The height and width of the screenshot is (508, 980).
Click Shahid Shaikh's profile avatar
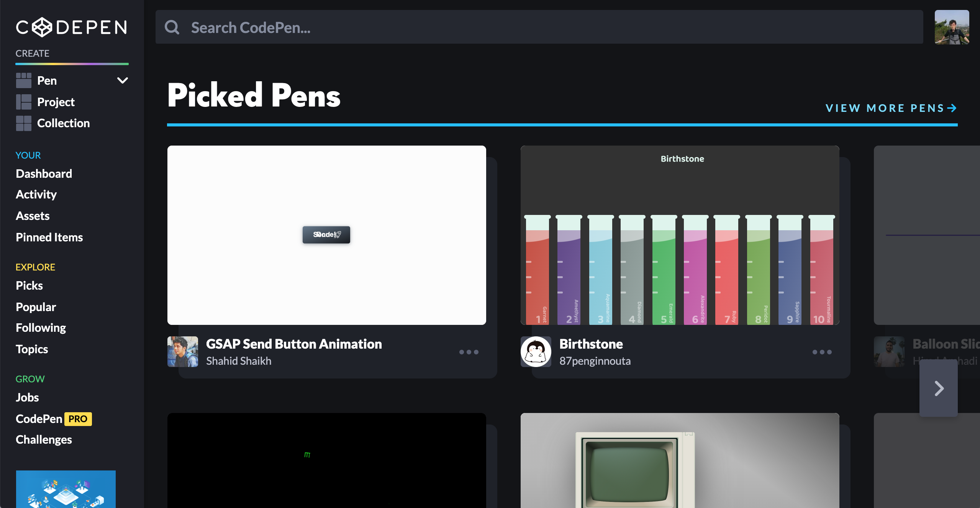[x=182, y=351]
